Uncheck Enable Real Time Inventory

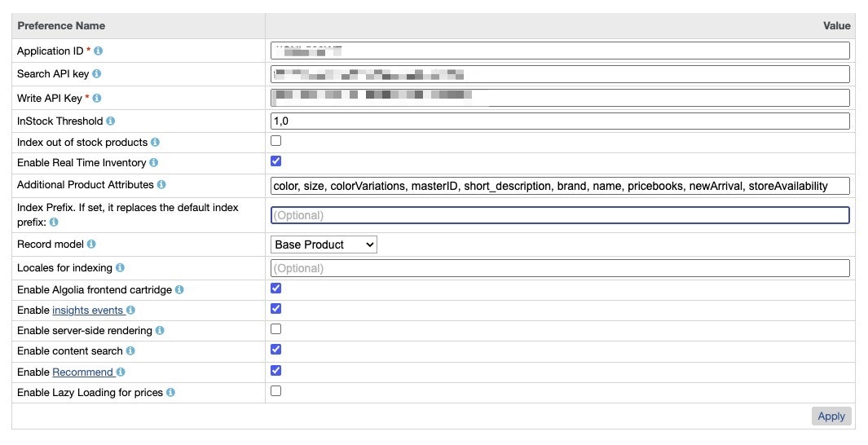coord(275,161)
